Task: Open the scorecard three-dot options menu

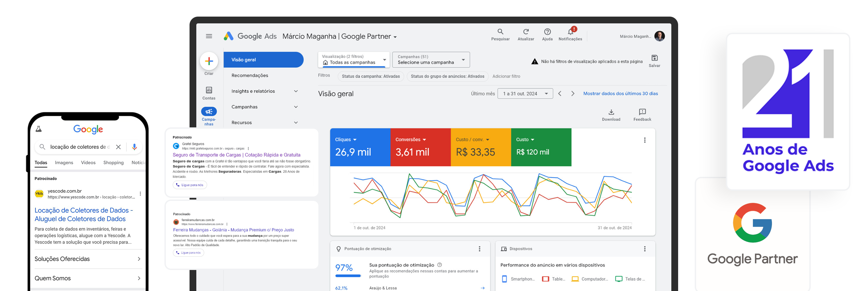Action: click(645, 140)
